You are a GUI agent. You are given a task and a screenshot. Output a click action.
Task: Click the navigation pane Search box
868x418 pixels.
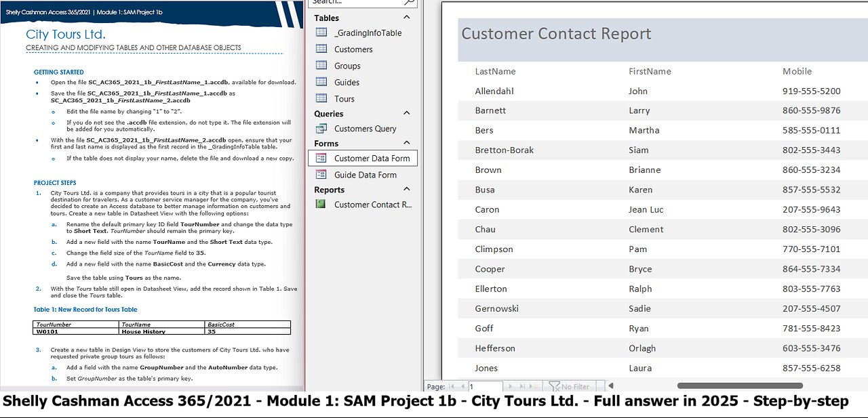(362, 2)
